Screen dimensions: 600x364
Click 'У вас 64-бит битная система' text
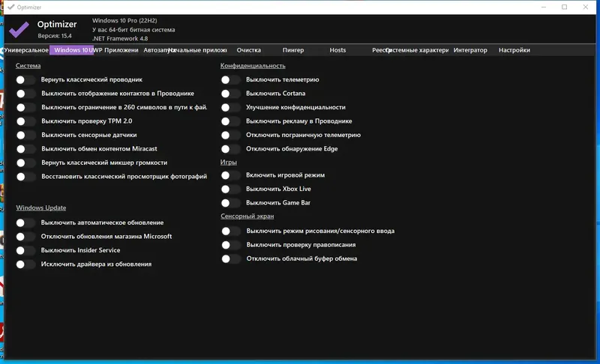(x=133, y=30)
